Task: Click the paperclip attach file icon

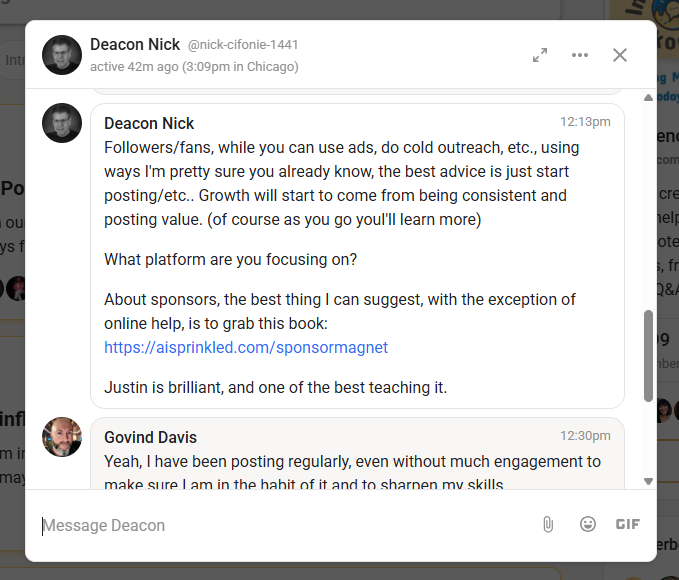Action: click(x=548, y=524)
